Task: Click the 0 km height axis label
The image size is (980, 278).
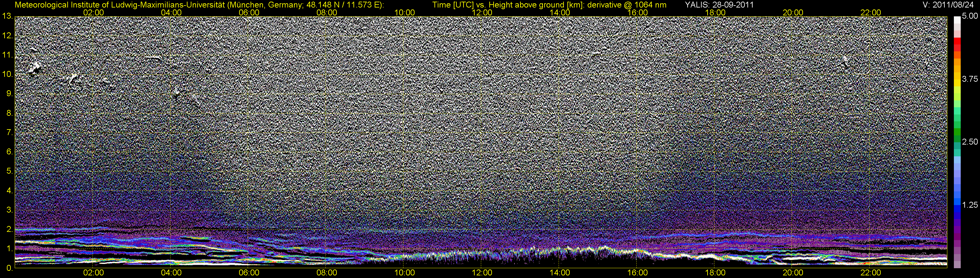Action: pyautogui.click(x=9, y=268)
